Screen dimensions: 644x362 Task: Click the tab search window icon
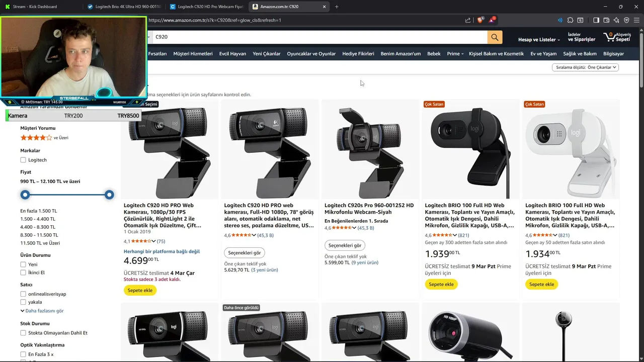(x=580, y=20)
